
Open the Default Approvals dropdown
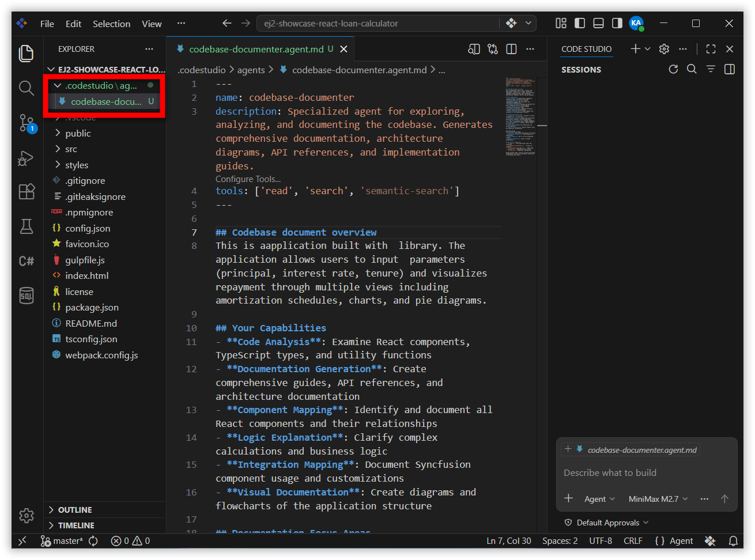coord(606,523)
